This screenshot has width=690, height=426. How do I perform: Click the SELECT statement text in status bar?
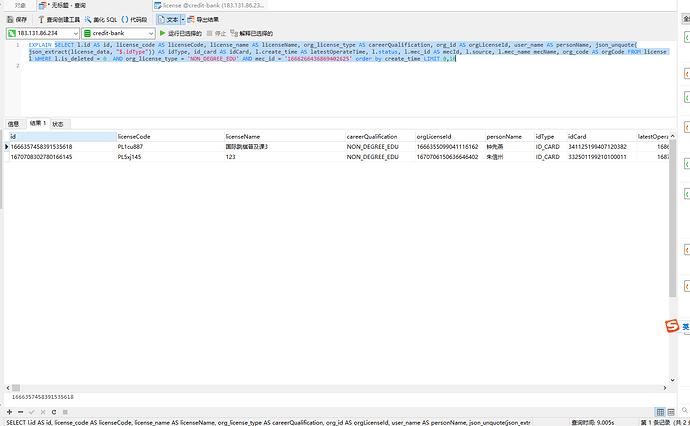click(x=268, y=422)
